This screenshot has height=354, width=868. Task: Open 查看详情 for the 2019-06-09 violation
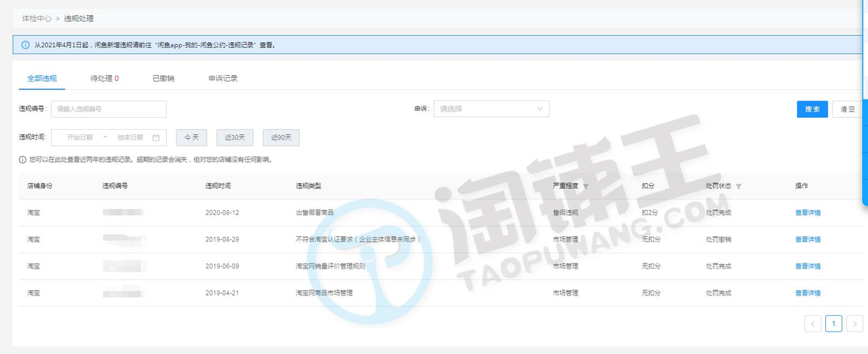tap(808, 266)
